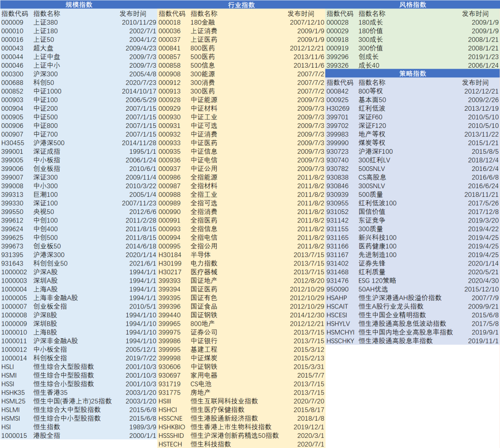Select cell with index code 000009
The height and width of the screenshot is (448, 500).
pos(12,22)
